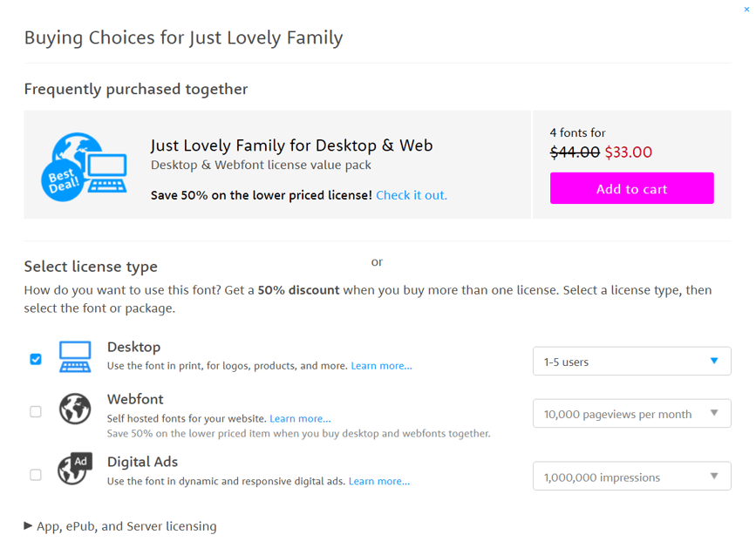Click the Just Lovely Family for Desktop & Web title

tap(291, 146)
